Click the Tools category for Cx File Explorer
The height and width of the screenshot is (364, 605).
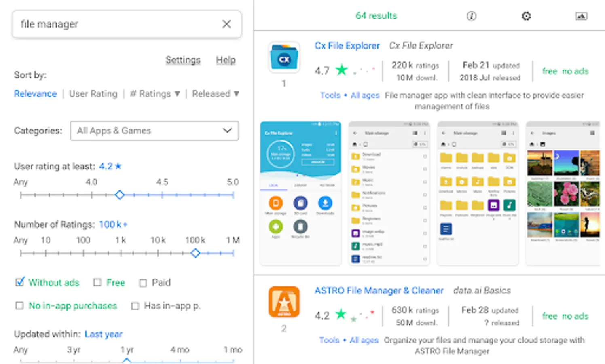[x=330, y=95]
